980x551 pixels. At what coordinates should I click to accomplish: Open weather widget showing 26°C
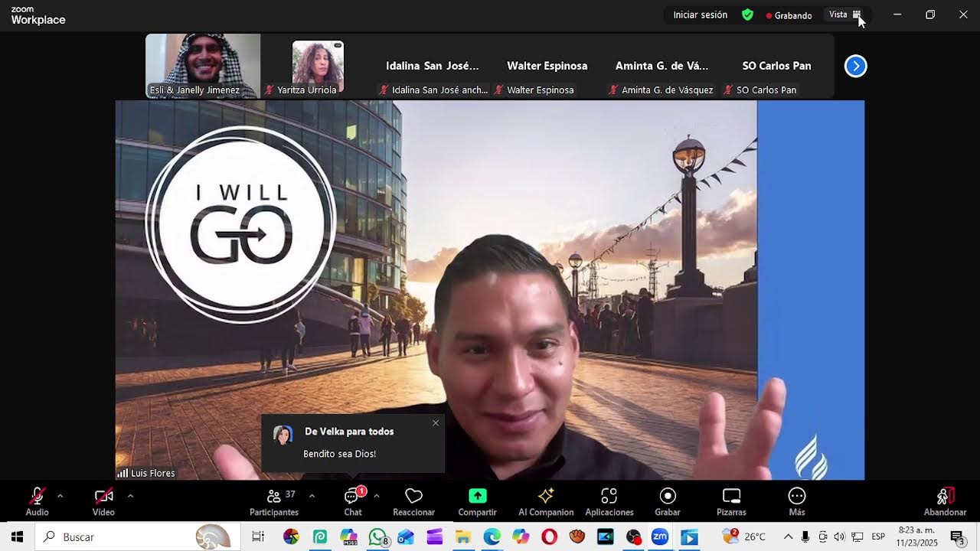pyautogui.click(x=743, y=537)
